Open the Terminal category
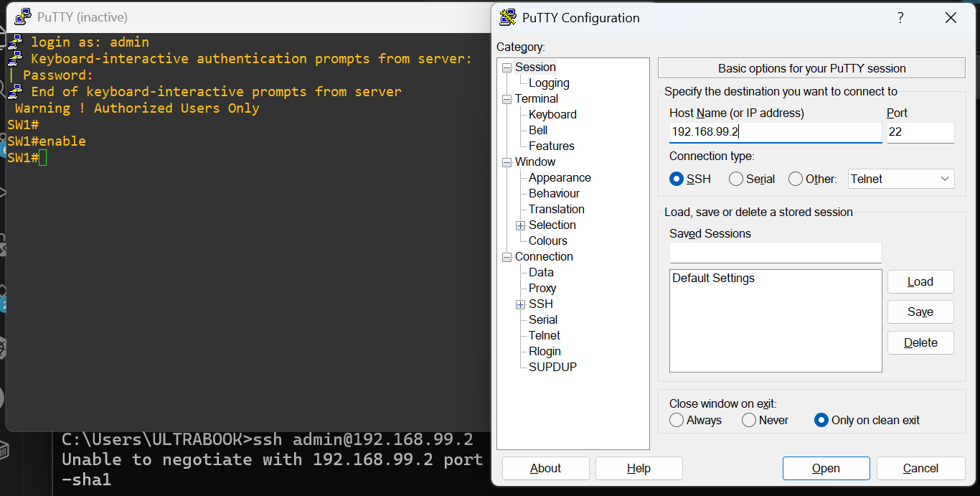This screenshot has width=980, height=496. (537, 99)
